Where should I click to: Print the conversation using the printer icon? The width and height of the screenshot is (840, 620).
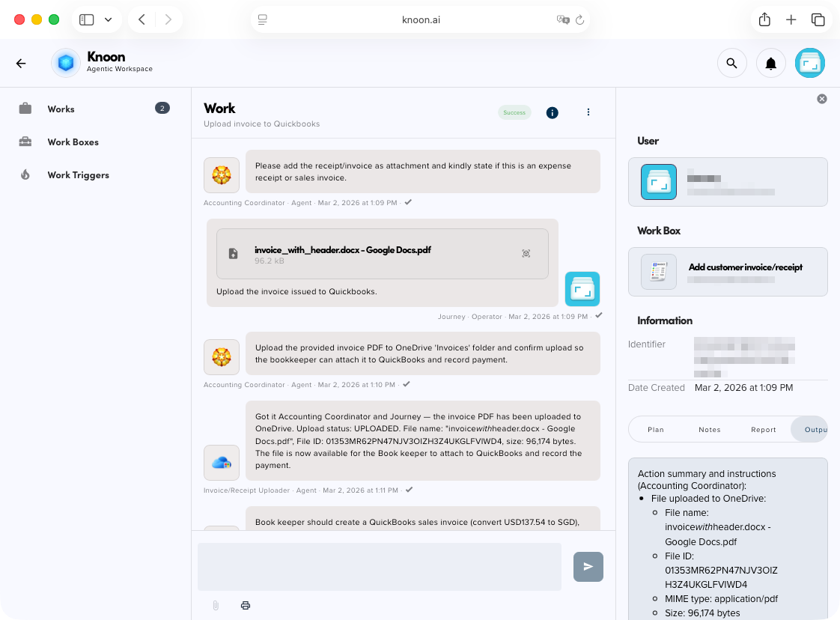click(246, 605)
